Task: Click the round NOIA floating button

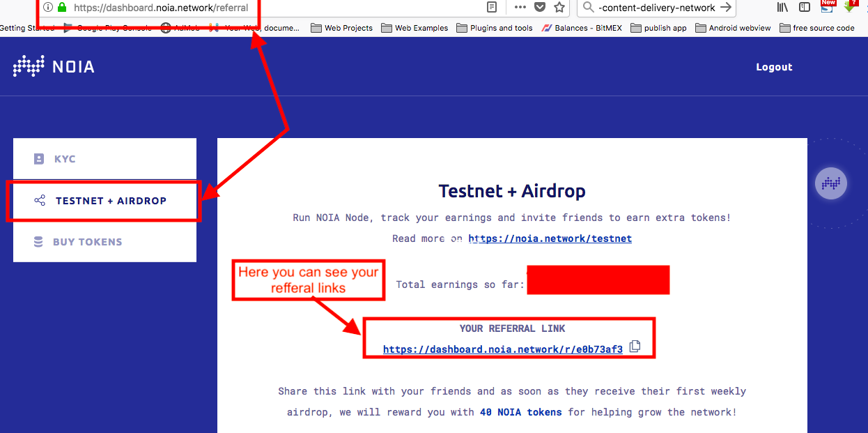Action: (831, 183)
